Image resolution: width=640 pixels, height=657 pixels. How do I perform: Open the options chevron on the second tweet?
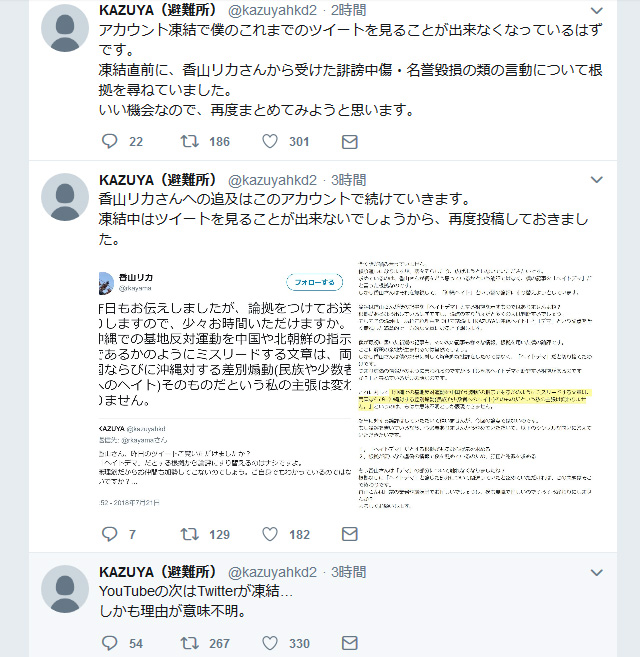596,180
